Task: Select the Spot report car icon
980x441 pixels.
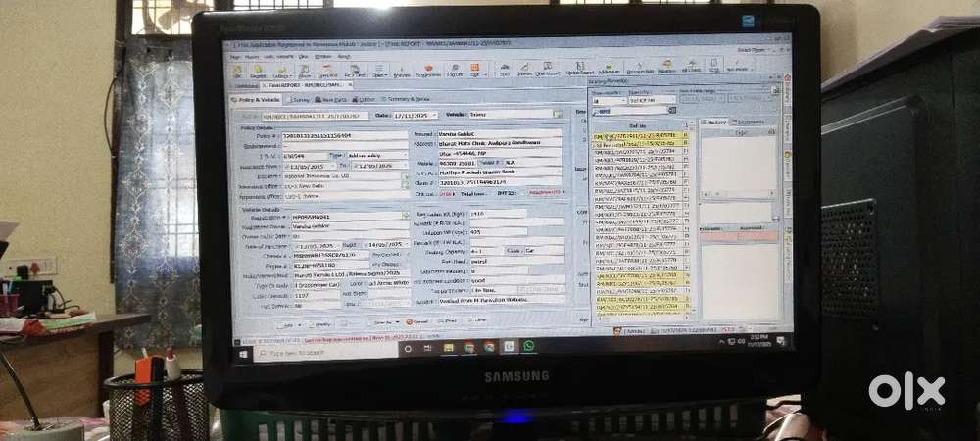Action: tap(503, 70)
